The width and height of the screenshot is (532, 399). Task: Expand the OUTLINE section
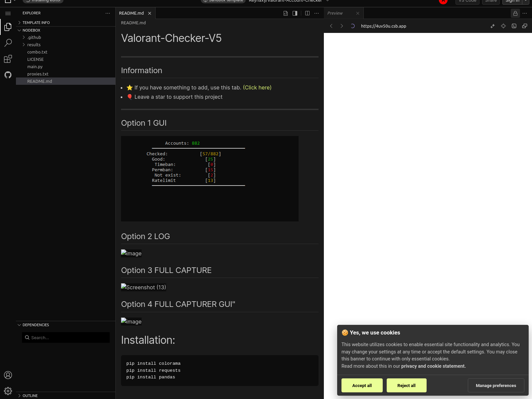(x=66, y=396)
